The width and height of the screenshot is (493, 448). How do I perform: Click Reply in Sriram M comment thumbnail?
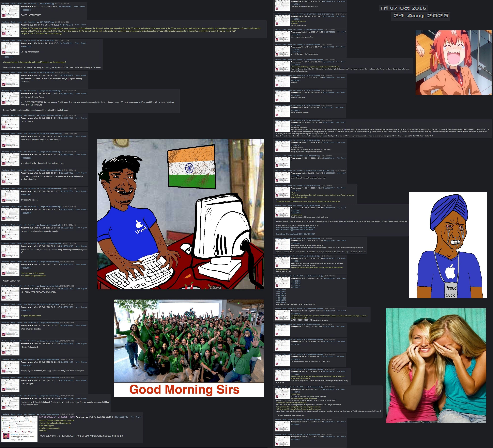coord(13,440)
